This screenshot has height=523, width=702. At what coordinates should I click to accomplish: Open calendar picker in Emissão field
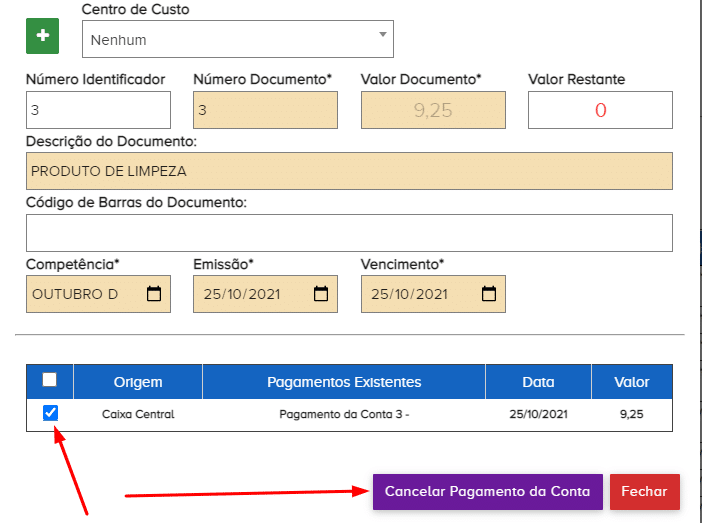pyautogui.click(x=321, y=294)
